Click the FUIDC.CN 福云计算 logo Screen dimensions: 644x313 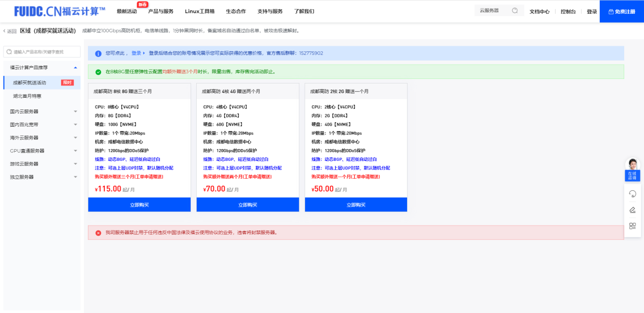tap(59, 11)
